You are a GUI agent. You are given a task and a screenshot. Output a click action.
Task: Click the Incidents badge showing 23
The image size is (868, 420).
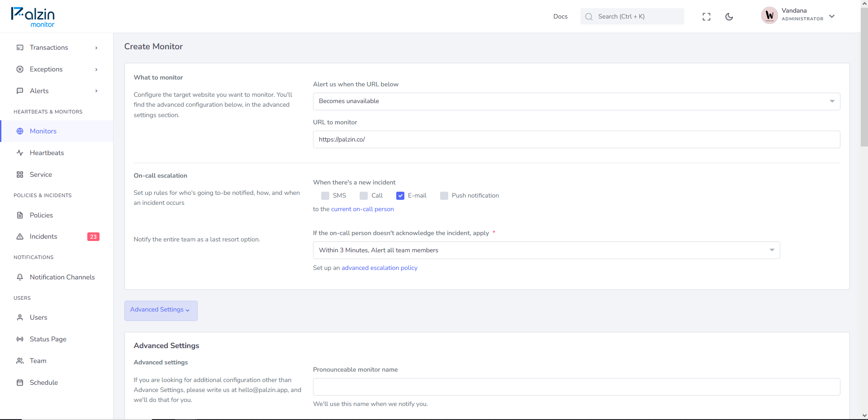(93, 237)
